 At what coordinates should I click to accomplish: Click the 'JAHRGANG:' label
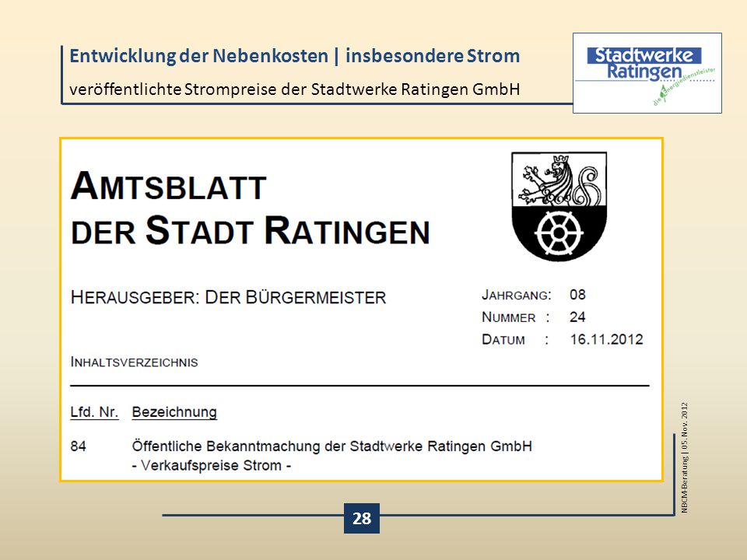click(x=517, y=295)
